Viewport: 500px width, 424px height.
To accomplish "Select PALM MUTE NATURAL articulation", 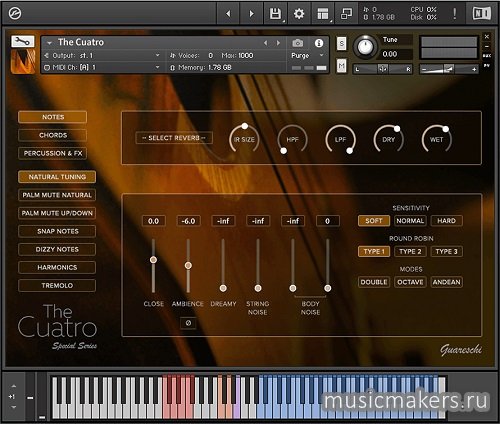I will tap(57, 195).
